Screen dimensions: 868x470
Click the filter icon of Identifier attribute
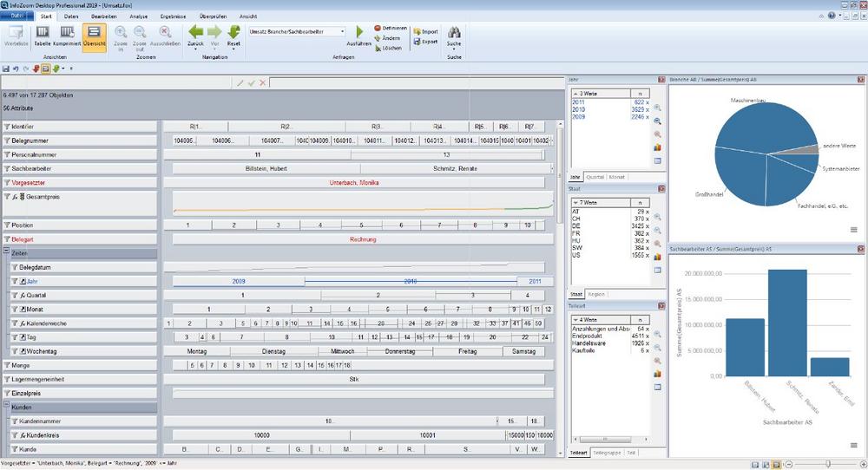(7, 127)
